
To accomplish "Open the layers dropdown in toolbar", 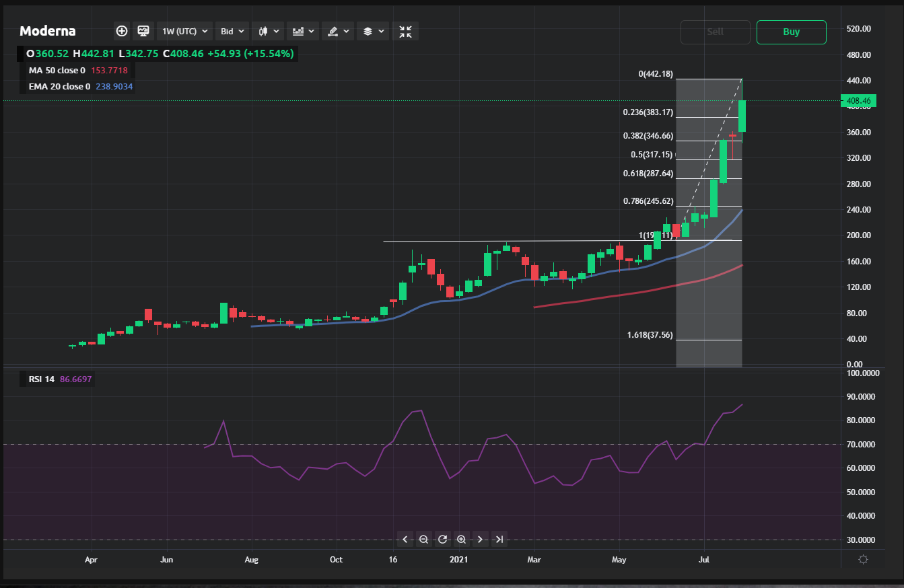I will 374,31.
